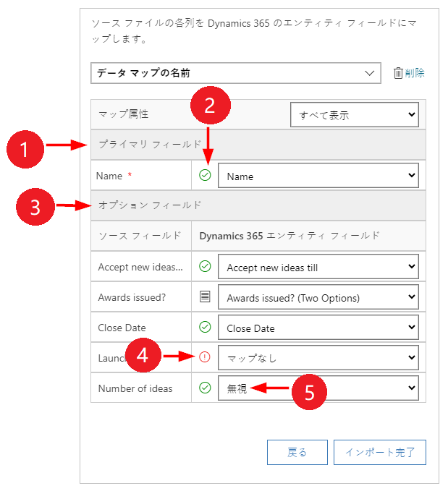448x499 pixels.
Task: Click green check beside Accept new ideas
Action: click(205, 267)
